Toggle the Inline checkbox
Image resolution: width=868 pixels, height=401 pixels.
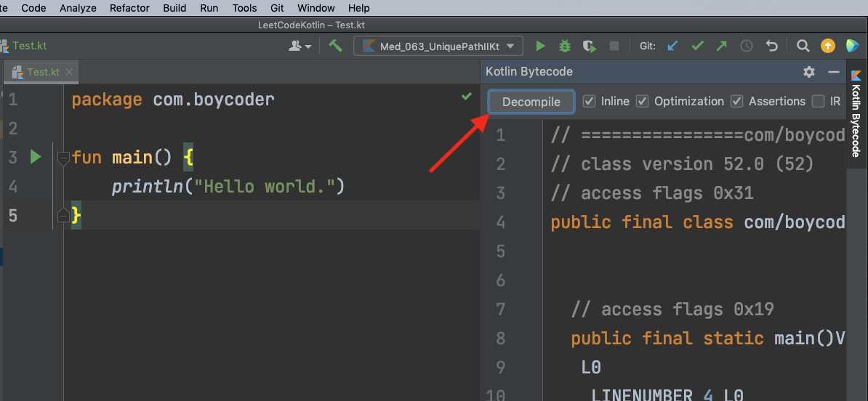click(x=590, y=101)
